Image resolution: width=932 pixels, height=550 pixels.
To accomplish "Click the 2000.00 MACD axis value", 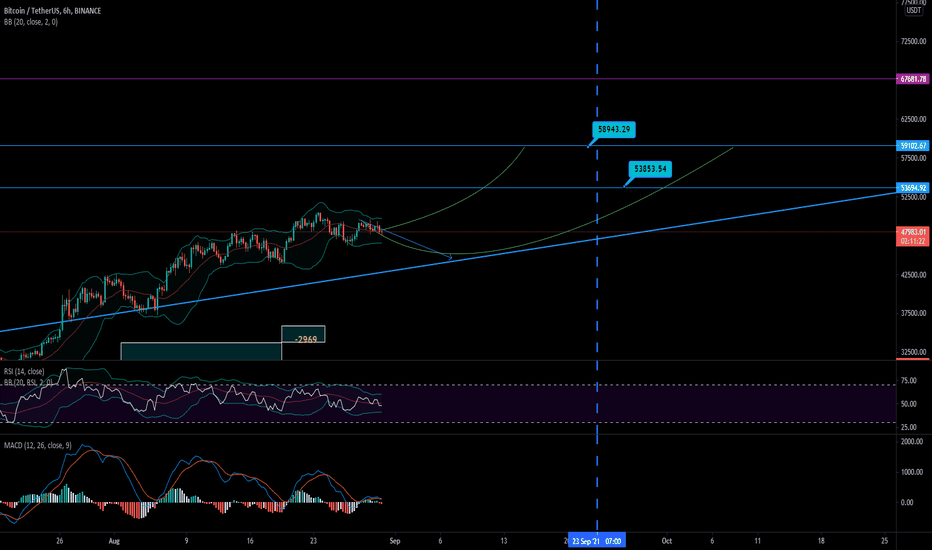I will [912, 442].
